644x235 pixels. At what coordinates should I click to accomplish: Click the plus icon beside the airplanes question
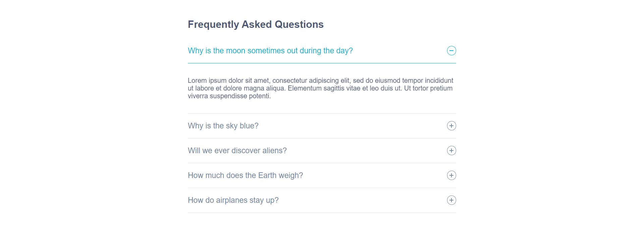[x=451, y=200]
